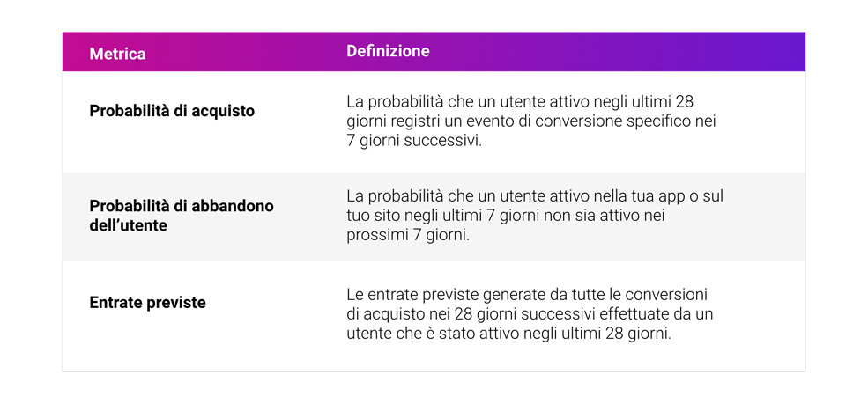Select the Probabilità di acquisto metric label
The height and width of the screenshot is (404, 868).
pos(172,111)
